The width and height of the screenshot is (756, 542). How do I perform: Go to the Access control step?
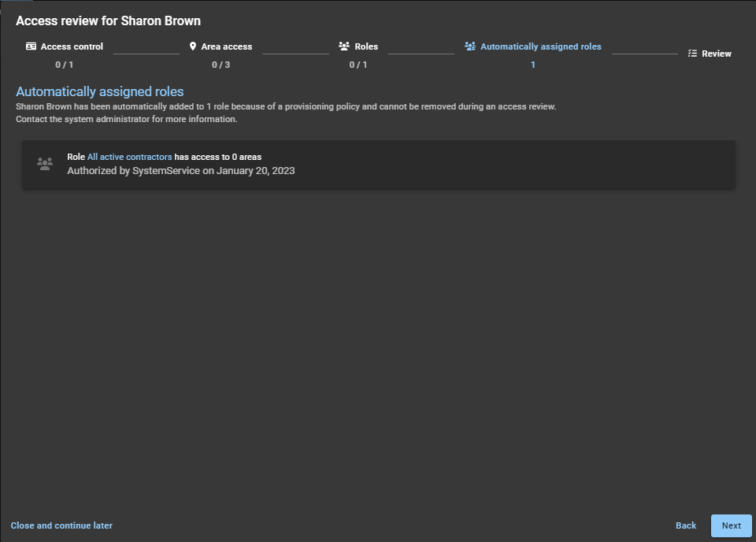click(x=72, y=46)
